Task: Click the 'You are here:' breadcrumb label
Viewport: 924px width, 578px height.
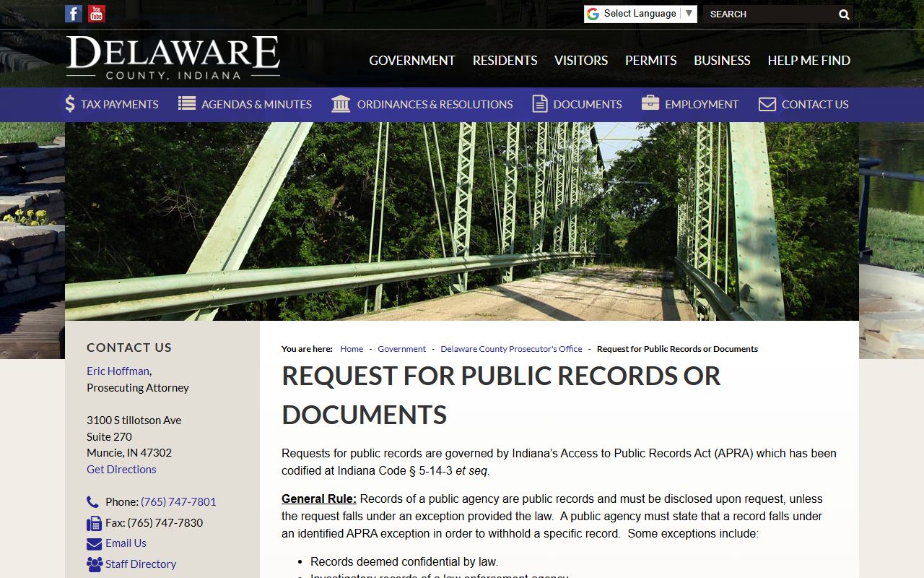Action: tap(307, 349)
